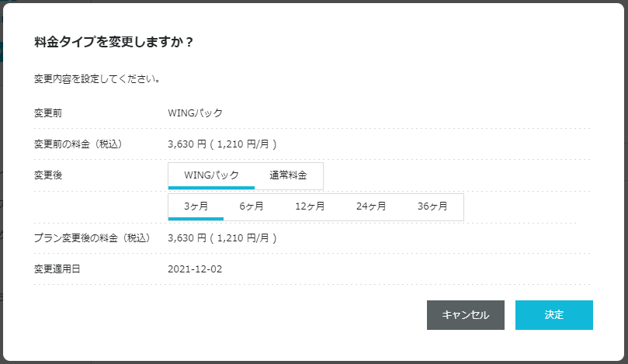
Task: Click the WINGパック value in 変更前 row
Action: (x=195, y=113)
